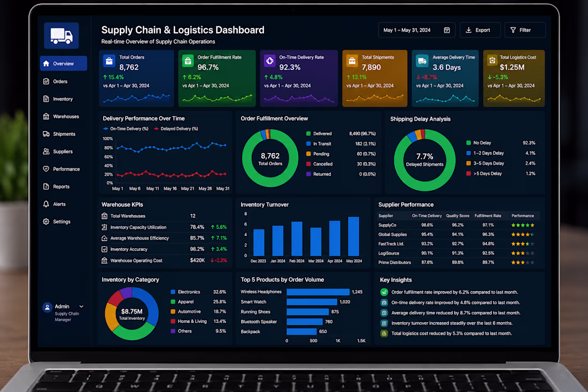Click the Fulfillment Rate column header
This screenshot has height=392, width=588.
point(488,216)
